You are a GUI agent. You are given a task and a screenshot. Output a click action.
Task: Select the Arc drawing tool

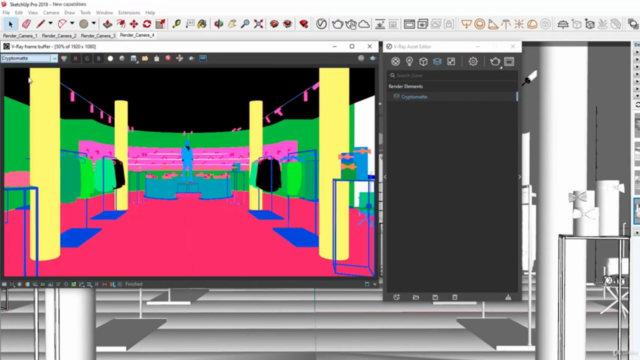[x=62, y=24]
